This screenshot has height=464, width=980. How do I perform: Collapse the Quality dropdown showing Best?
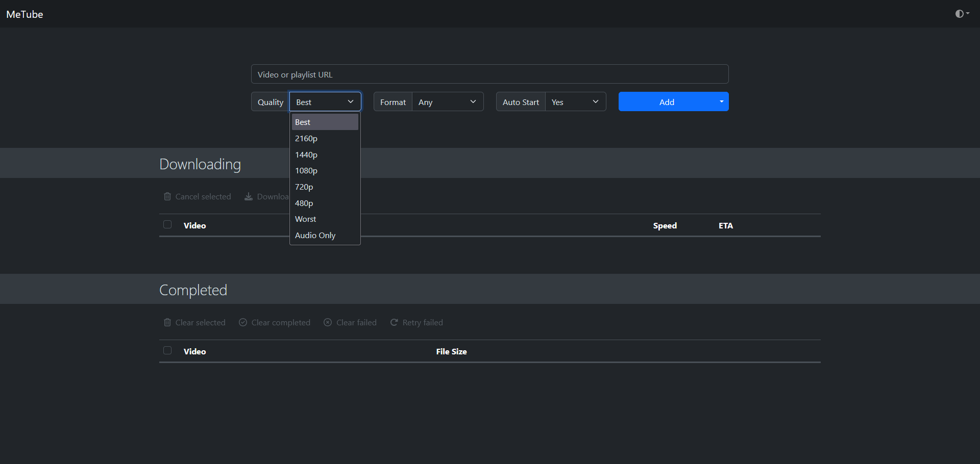coord(325,101)
